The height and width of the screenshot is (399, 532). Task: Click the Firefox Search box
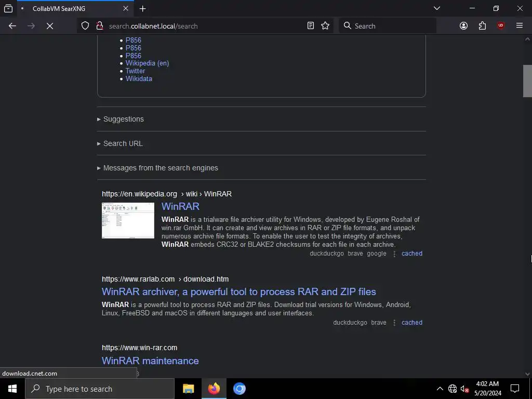pos(388,26)
